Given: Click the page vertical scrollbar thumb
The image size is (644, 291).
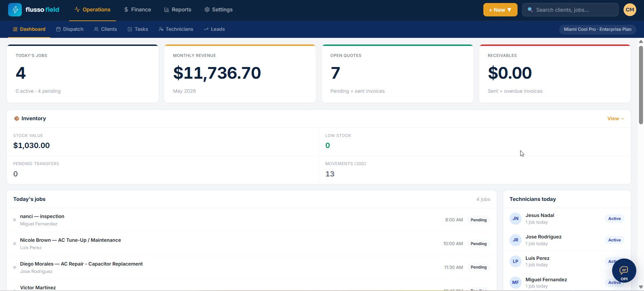Looking at the screenshot, I should (x=641, y=85).
